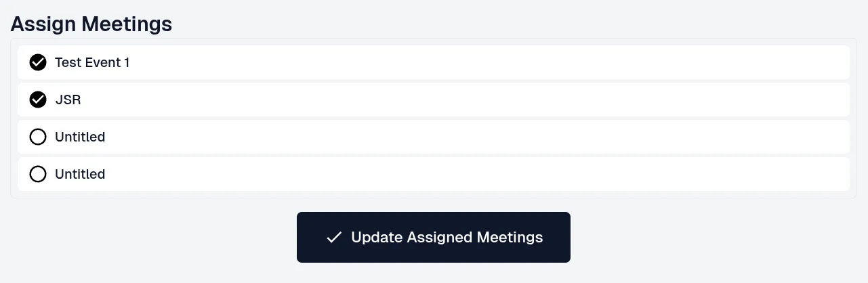Select the first Untitled row's blank area
Viewport: 868px width, 283px height.
[x=474, y=137]
